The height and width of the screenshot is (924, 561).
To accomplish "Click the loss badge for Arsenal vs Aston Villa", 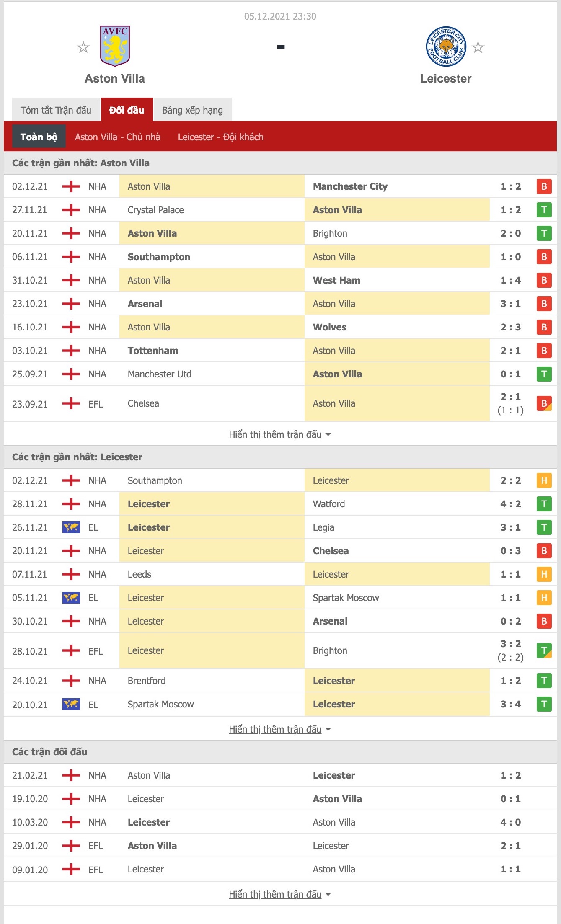I will click(x=544, y=304).
